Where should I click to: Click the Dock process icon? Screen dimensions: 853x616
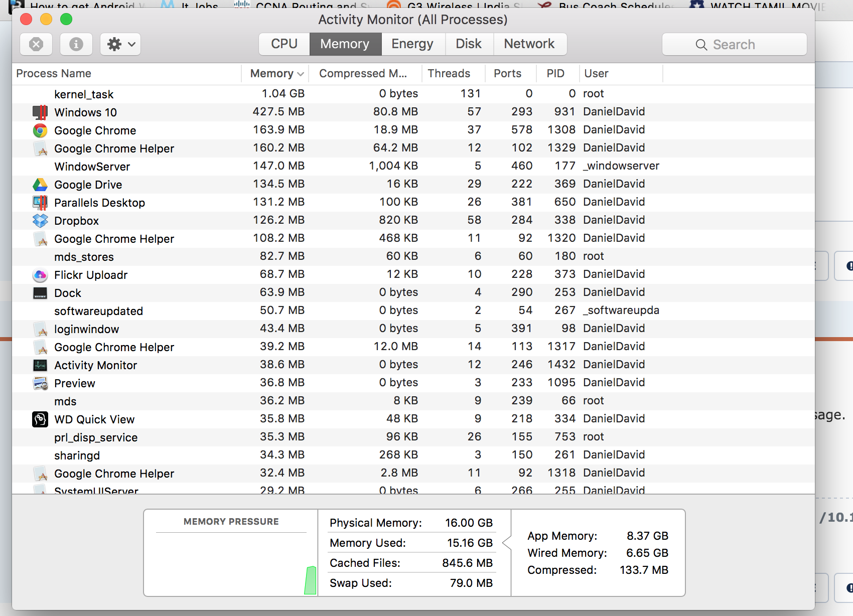(x=40, y=293)
